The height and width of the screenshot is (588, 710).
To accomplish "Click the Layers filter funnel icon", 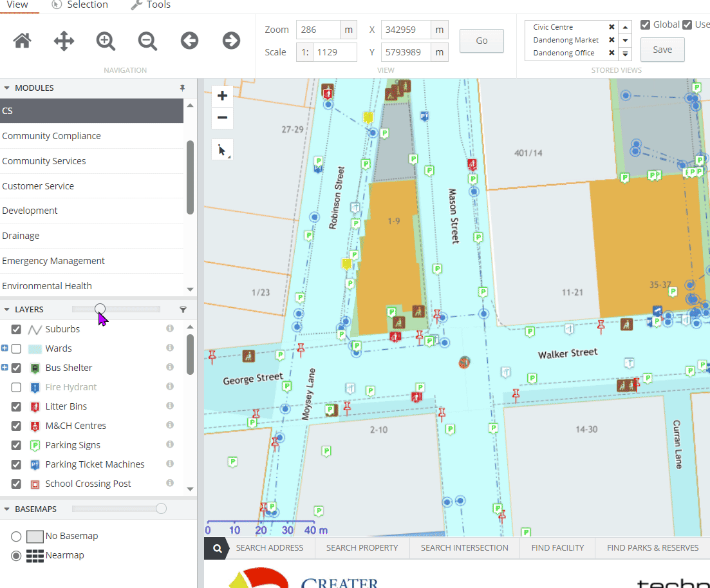I will (183, 310).
